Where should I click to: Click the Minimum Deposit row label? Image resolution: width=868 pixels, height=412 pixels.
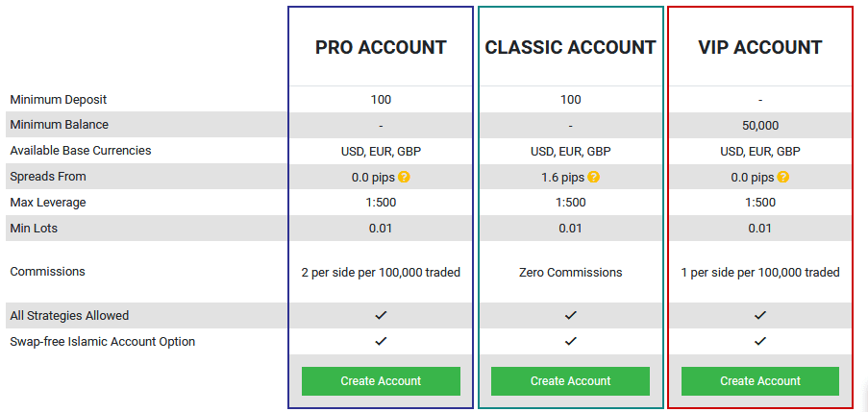[58, 100]
